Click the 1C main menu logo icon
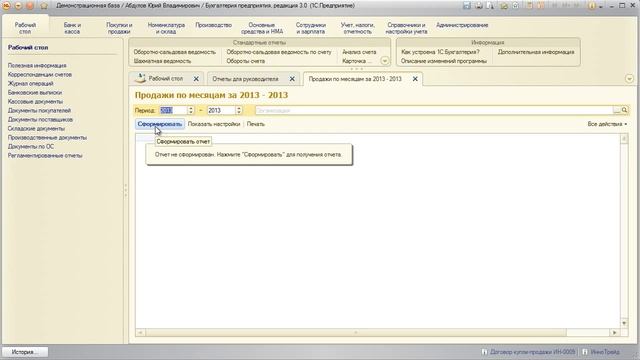 7,6
